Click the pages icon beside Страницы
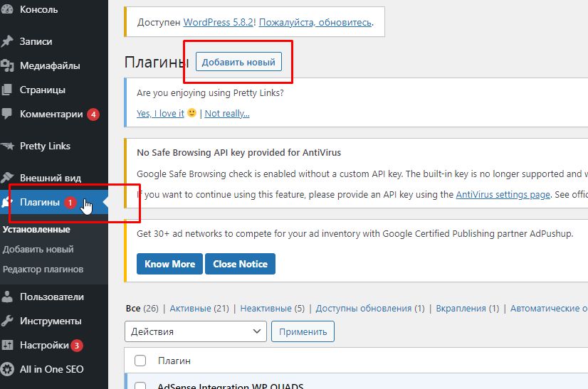588x389 pixels. 8,90
